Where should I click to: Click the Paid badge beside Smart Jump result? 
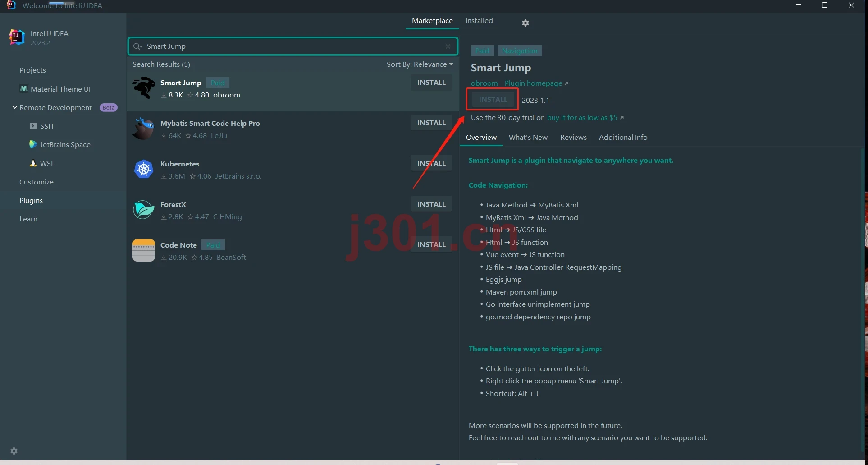[x=218, y=83]
